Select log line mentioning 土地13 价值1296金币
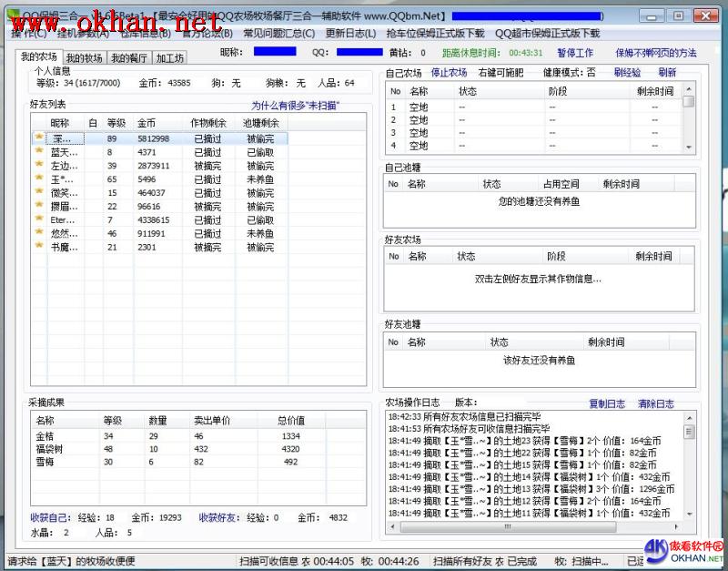Image resolution: width=728 pixels, height=571 pixels. [x=531, y=489]
